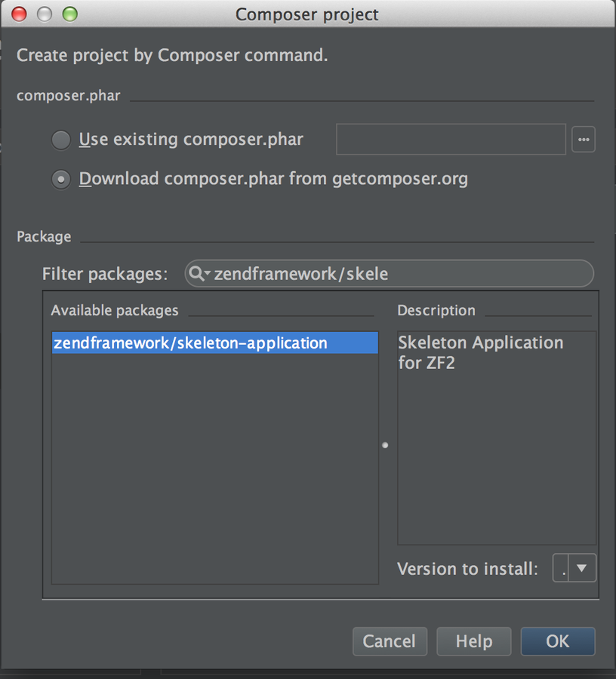Open file browser with ellipsis button
This screenshot has height=679, width=616.
tap(583, 140)
